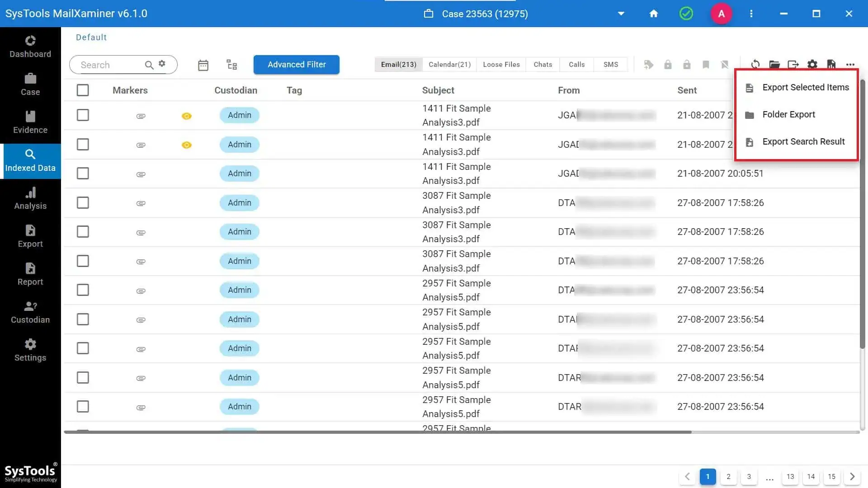Go to page 15 in pagination

point(831,476)
